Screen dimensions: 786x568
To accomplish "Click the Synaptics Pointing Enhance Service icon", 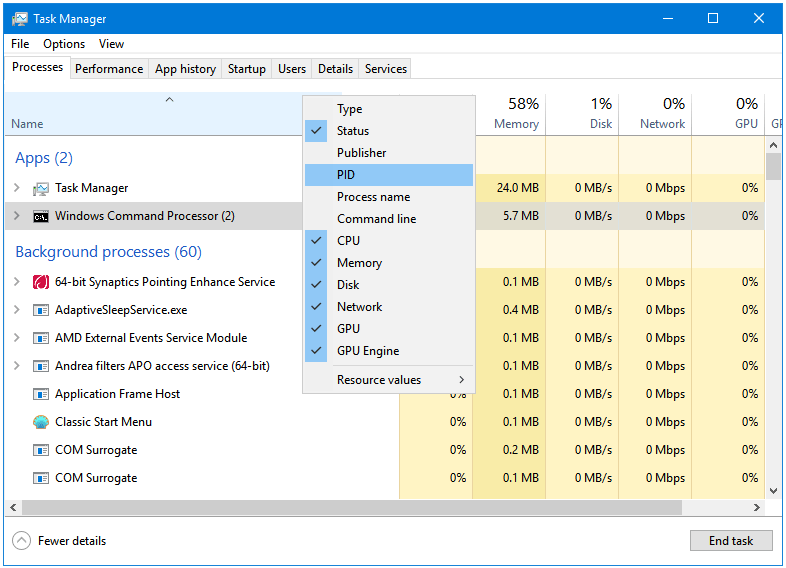I will point(41,282).
